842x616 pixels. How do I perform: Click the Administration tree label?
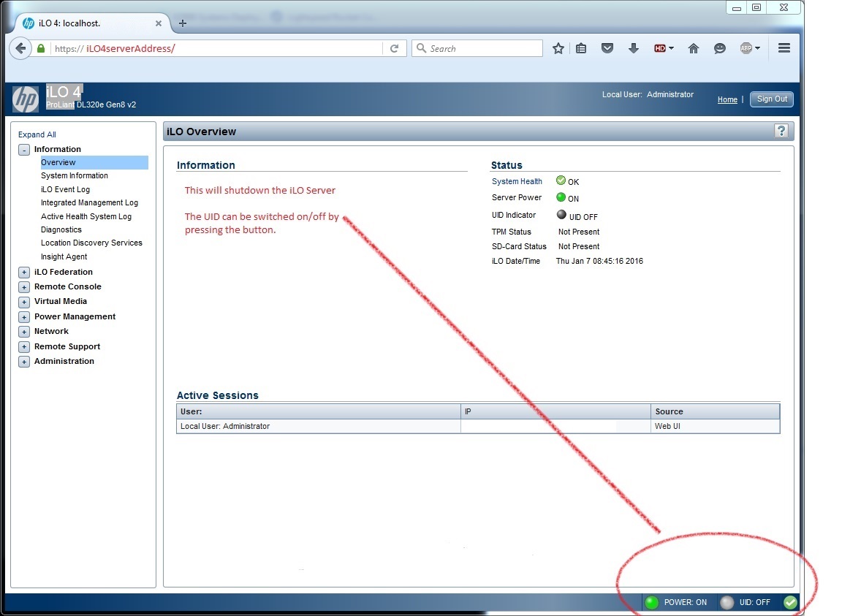click(64, 361)
